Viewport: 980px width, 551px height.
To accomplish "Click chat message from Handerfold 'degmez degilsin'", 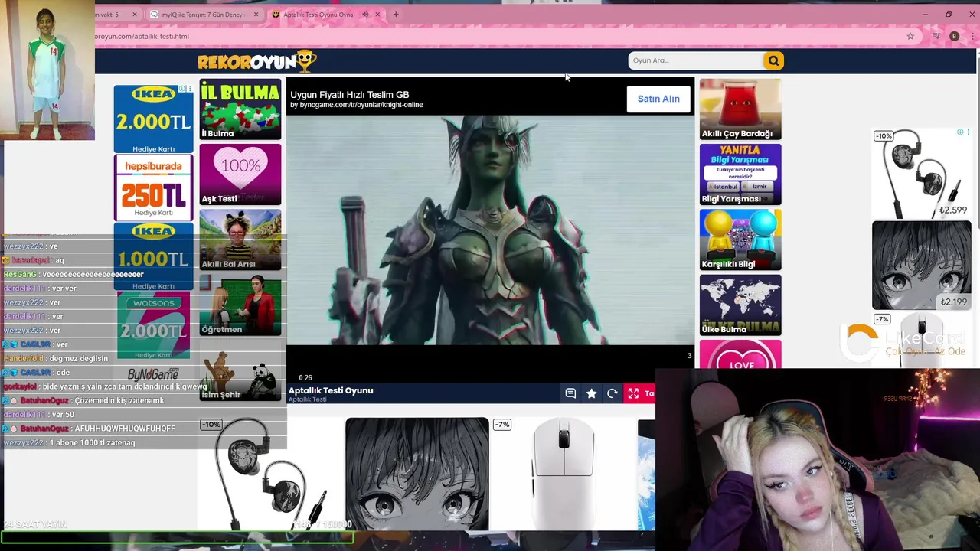I will (56, 358).
